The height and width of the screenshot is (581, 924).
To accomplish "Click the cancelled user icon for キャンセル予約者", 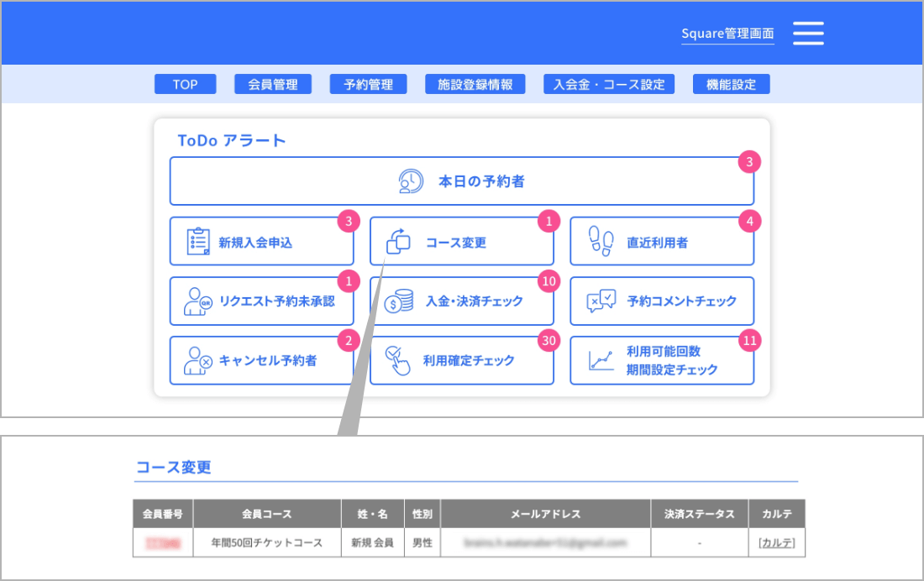I will point(198,361).
